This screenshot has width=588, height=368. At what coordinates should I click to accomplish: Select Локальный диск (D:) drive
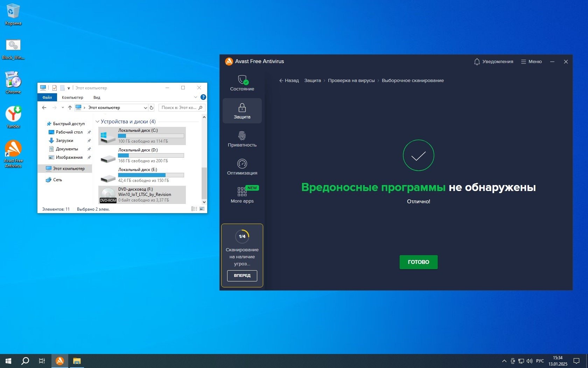pos(142,155)
